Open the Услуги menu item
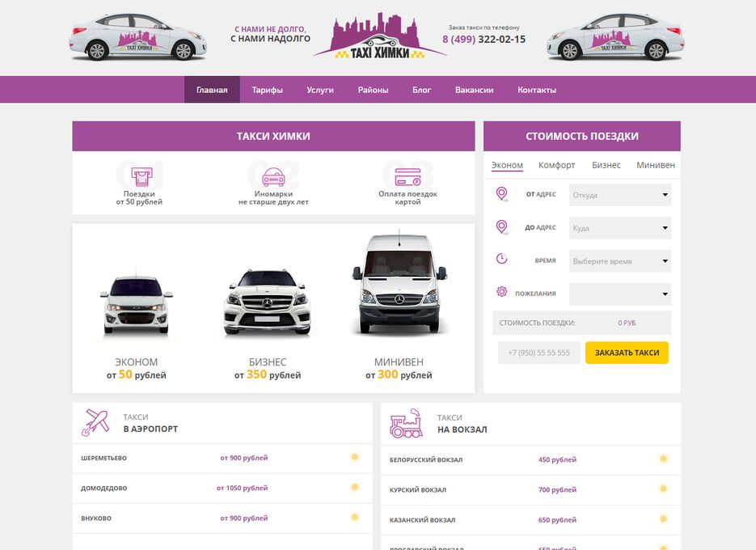Screen dimensions: 756x550 tap(320, 90)
